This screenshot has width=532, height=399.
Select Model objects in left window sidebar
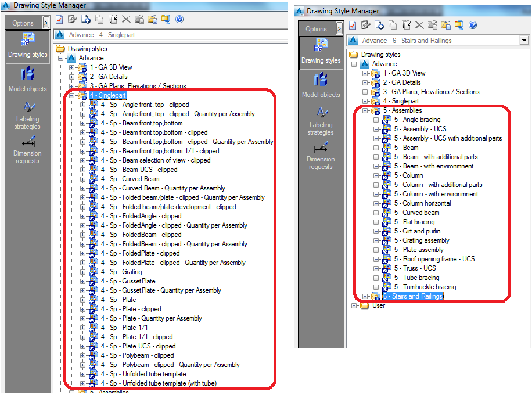tap(27, 80)
